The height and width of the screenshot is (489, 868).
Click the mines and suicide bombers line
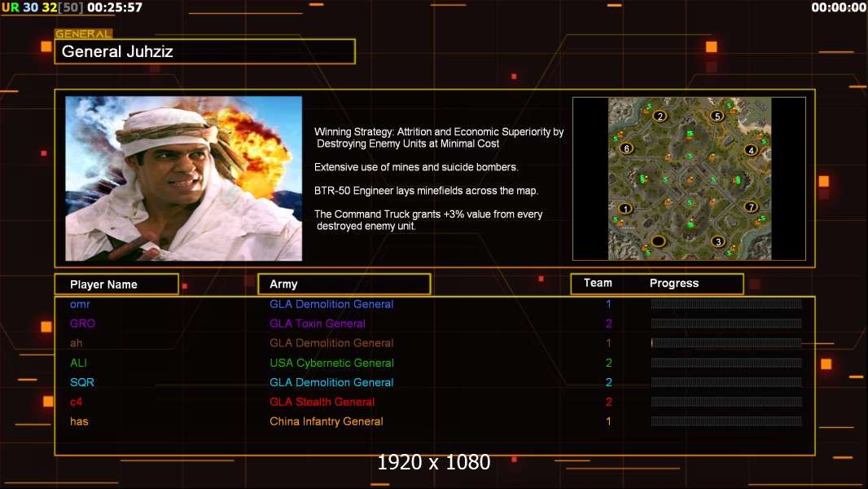tap(416, 167)
